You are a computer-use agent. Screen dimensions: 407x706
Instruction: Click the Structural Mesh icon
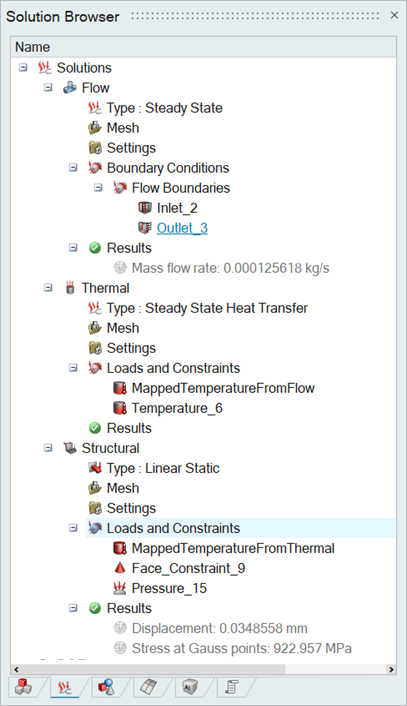(95, 488)
